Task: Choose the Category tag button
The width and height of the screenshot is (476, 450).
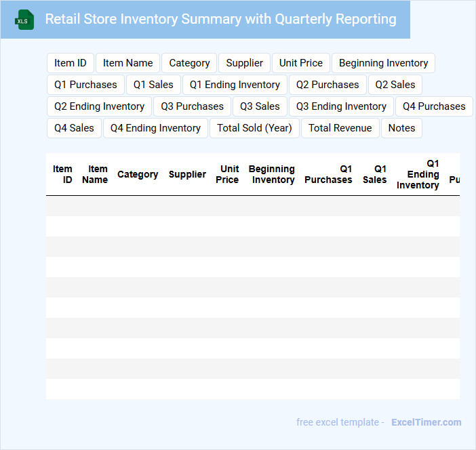Action: click(189, 63)
